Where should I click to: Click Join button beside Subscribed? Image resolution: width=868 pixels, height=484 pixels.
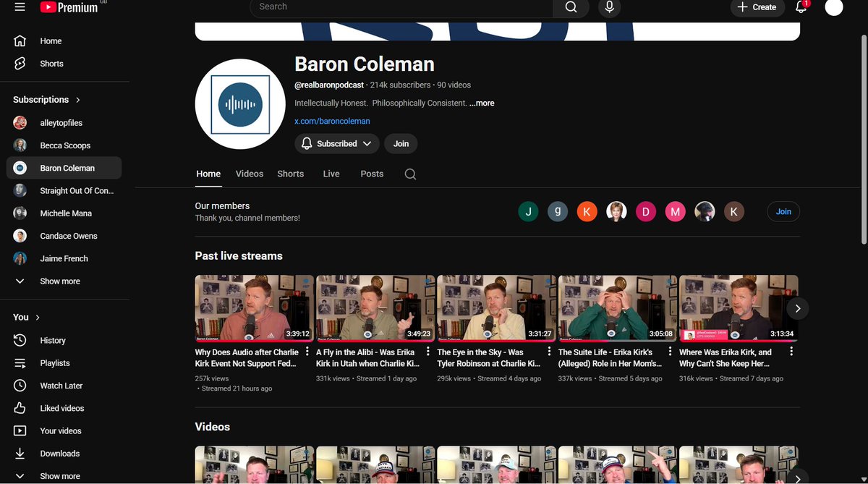[x=401, y=143]
